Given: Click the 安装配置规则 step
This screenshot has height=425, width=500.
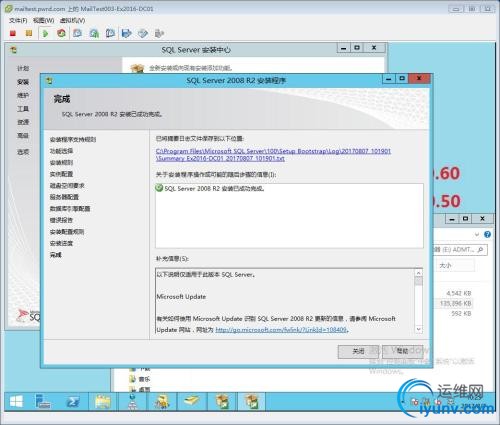Looking at the screenshot, I should tap(67, 232).
